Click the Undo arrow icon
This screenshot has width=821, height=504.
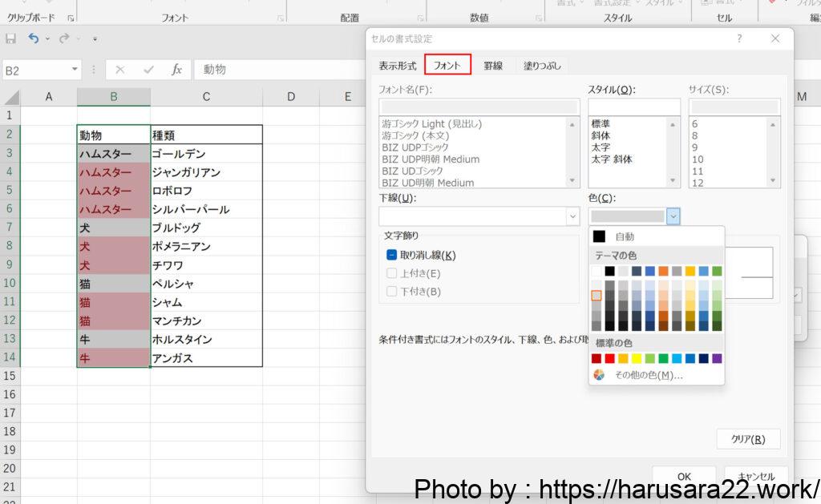(33, 38)
